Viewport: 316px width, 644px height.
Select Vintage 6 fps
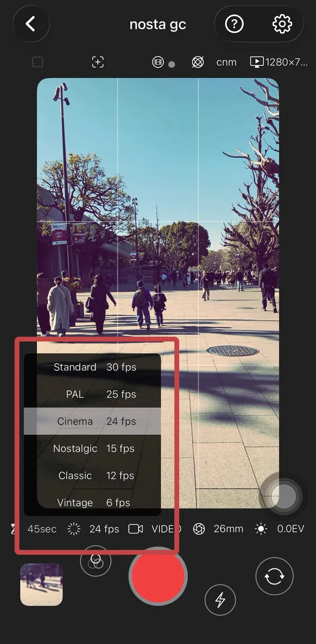click(92, 503)
